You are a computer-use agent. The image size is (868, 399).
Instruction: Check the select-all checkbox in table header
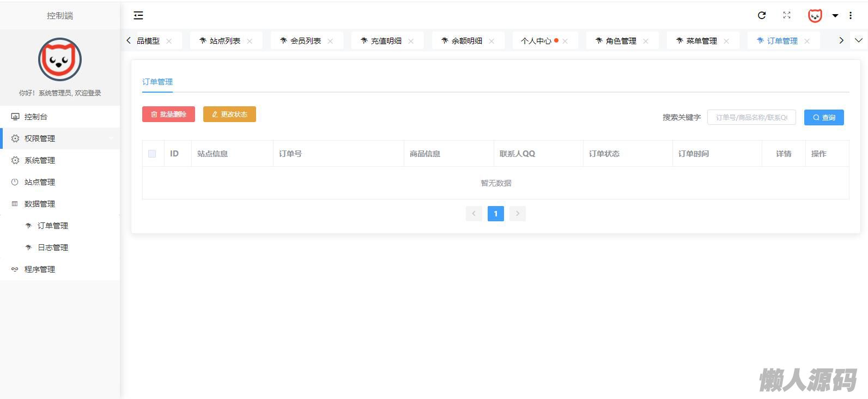click(152, 154)
